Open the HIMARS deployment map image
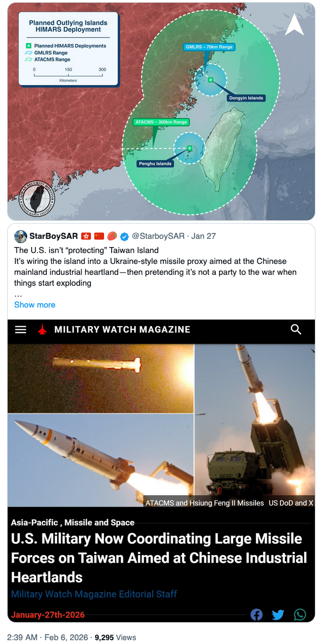 point(161,111)
